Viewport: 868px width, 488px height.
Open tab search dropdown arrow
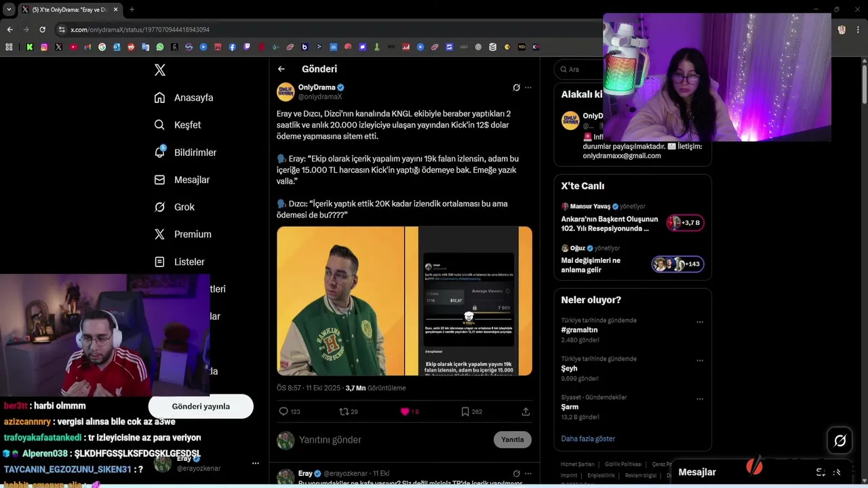point(8,9)
